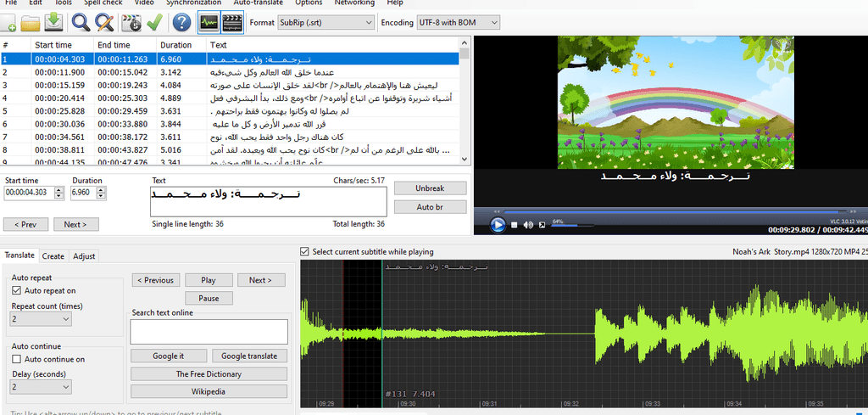Open the Help menu
Viewport: 868px width, 415px height.
click(395, 3)
